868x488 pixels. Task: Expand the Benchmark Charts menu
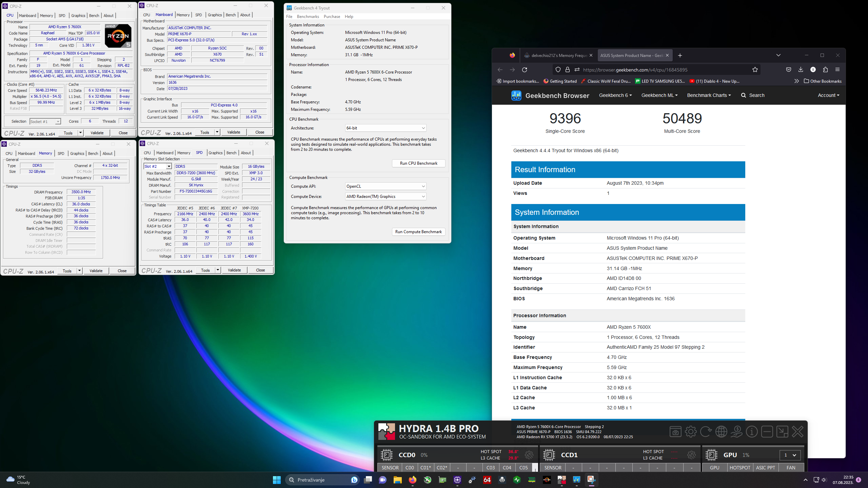click(x=709, y=96)
